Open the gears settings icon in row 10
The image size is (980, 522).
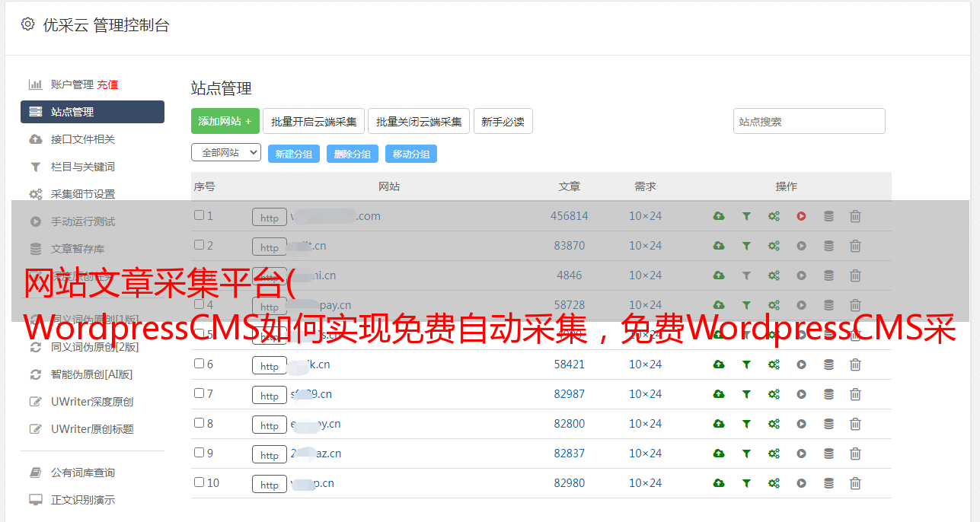774,483
